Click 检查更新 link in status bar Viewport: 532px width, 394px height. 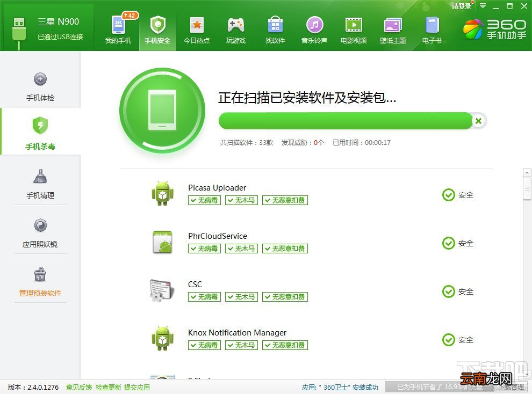click(108, 387)
